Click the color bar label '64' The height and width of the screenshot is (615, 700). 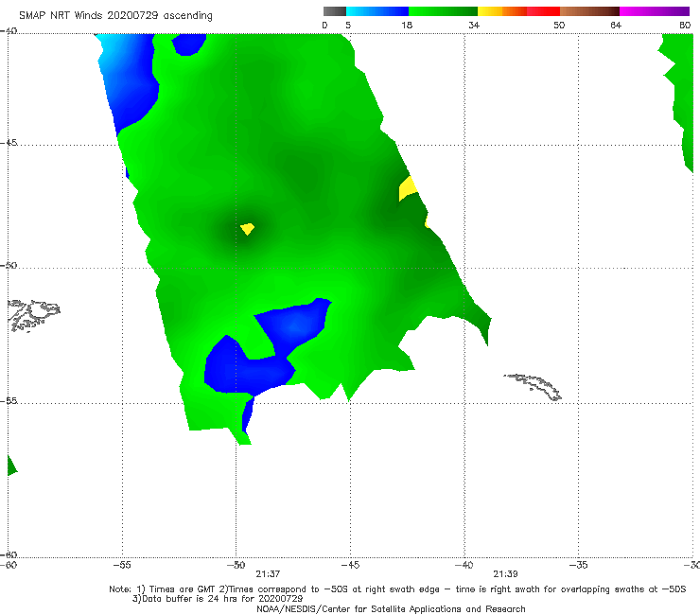(x=616, y=25)
